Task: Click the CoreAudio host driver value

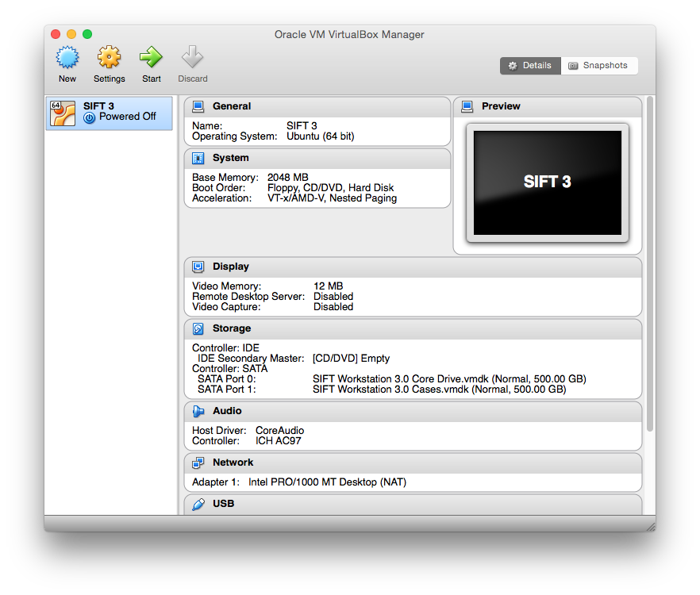Action: 279,430
